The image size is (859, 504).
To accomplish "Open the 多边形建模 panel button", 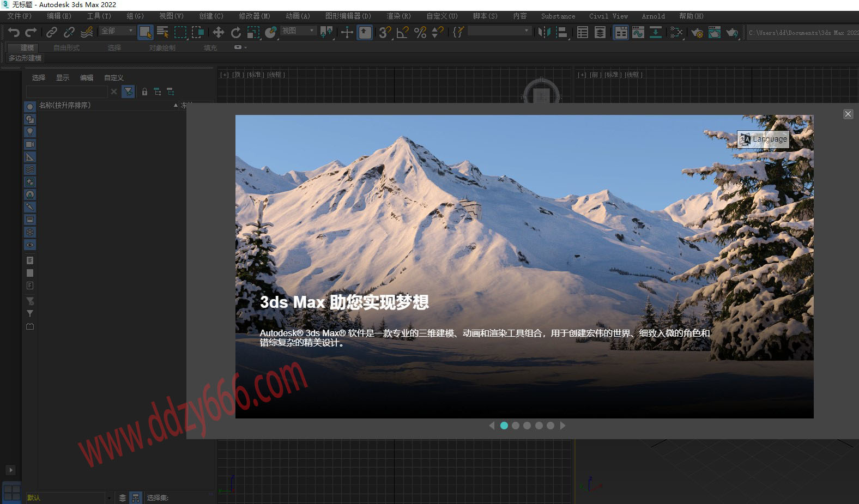I will tap(25, 58).
